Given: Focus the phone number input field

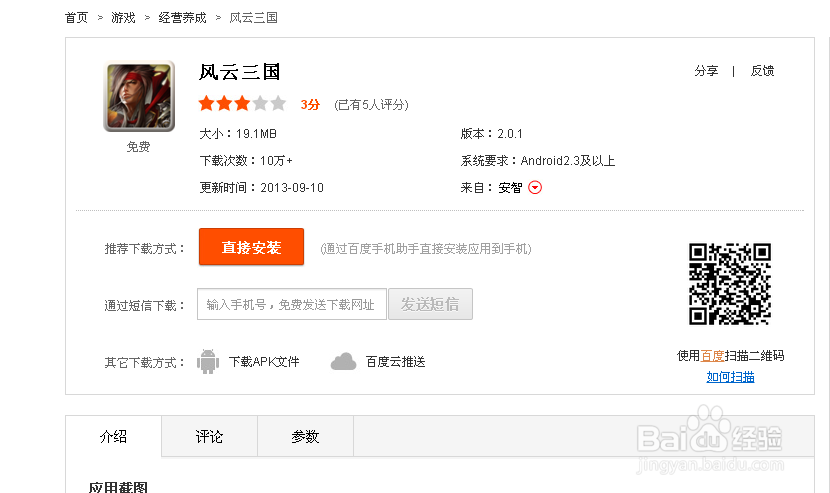Looking at the screenshot, I should [291, 304].
